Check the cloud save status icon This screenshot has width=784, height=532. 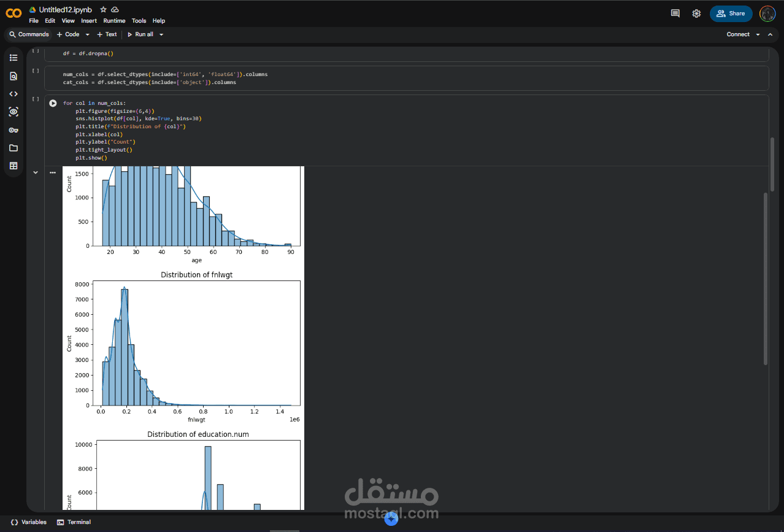[115, 10]
